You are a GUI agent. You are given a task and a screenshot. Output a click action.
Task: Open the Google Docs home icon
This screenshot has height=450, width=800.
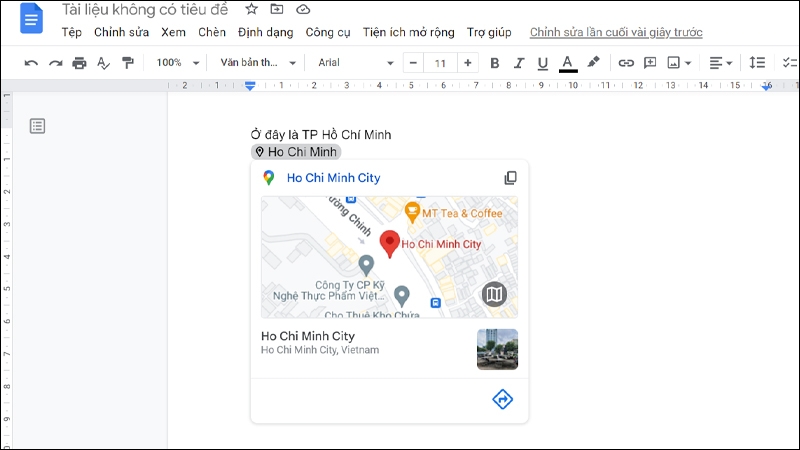pyautogui.click(x=31, y=19)
